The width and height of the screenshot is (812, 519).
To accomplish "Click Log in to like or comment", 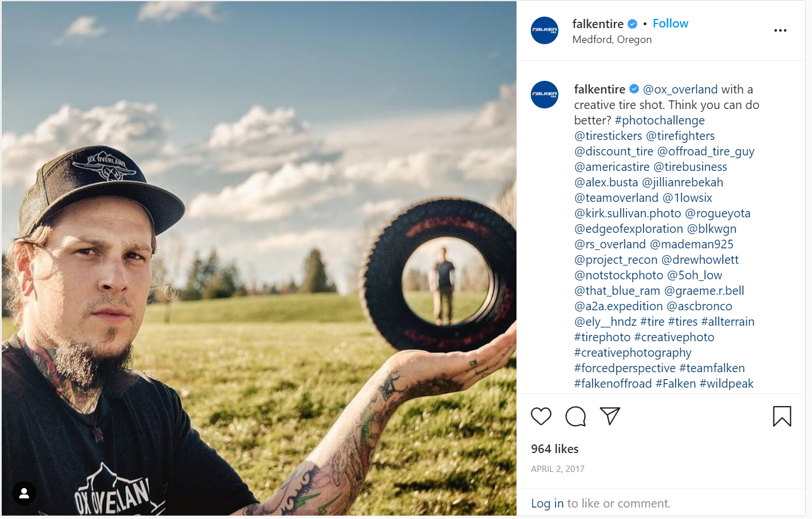I will coord(547,504).
